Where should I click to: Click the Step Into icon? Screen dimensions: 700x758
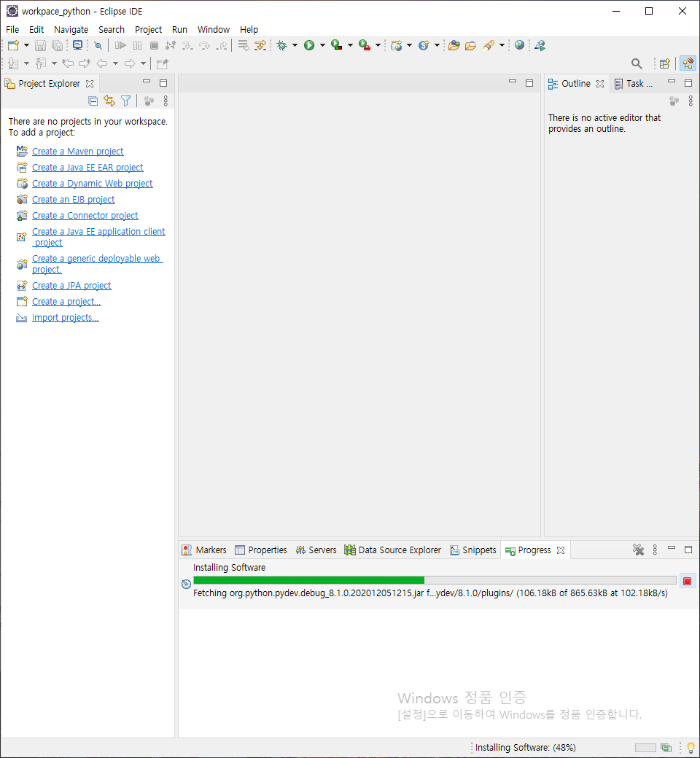coord(187,45)
